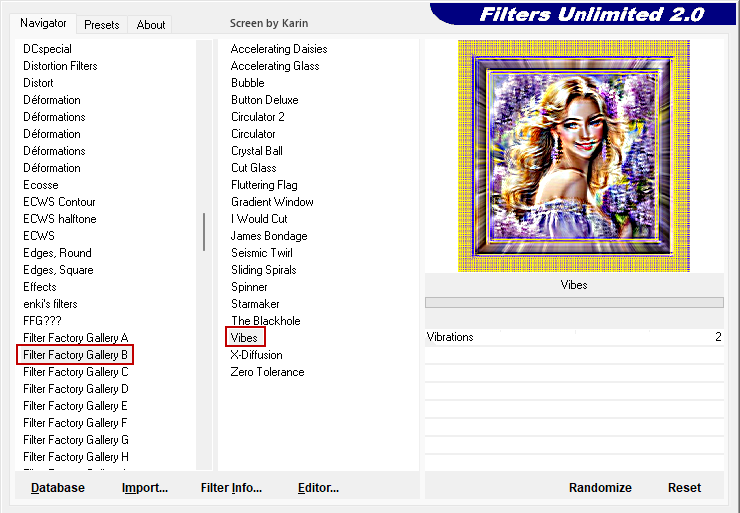Click the Editor... button
The height and width of the screenshot is (513, 740).
[318, 488]
